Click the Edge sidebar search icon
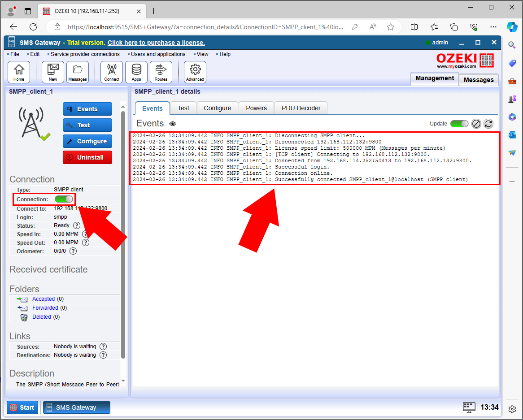This screenshot has width=523, height=420. pos(512,45)
